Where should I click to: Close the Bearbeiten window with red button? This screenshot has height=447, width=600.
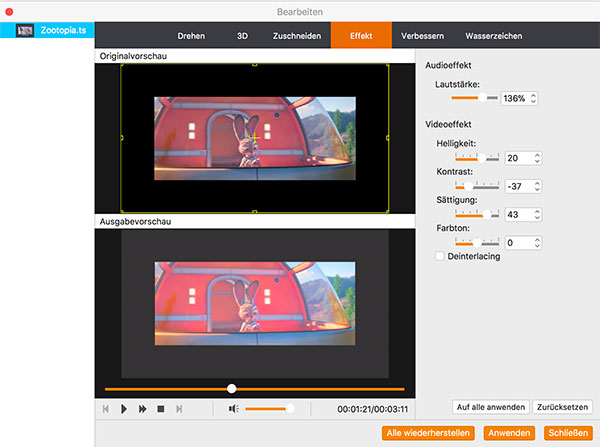tap(9, 12)
